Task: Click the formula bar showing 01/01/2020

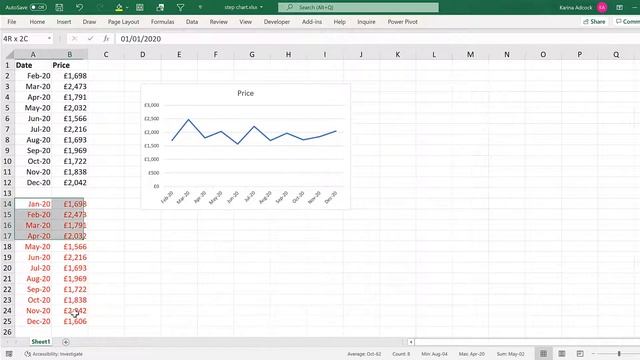Action: 378,39
